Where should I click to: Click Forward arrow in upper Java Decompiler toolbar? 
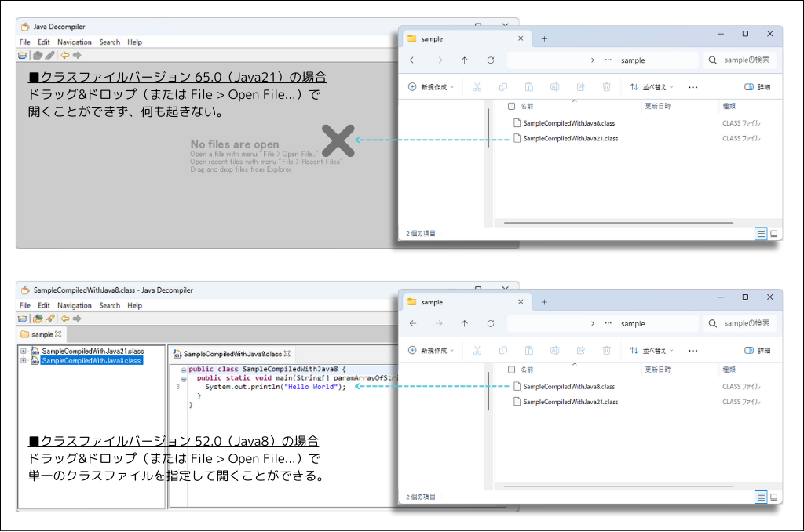[x=77, y=55]
